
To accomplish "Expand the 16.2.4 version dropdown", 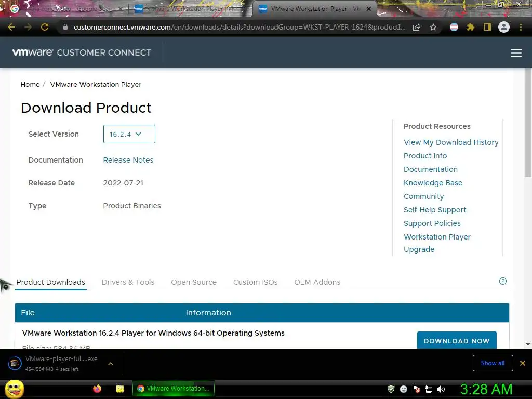I will 129,134.
